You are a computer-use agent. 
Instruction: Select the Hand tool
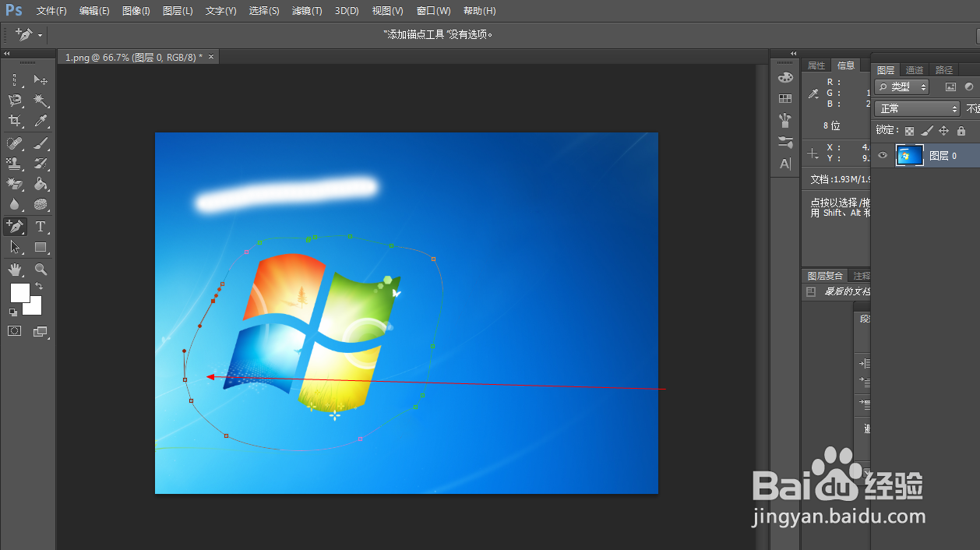click(x=15, y=270)
